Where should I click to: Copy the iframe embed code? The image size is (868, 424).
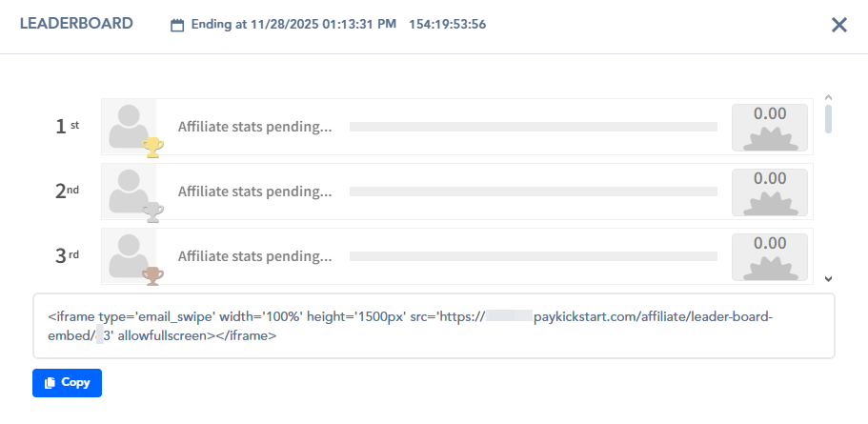[x=67, y=382]
